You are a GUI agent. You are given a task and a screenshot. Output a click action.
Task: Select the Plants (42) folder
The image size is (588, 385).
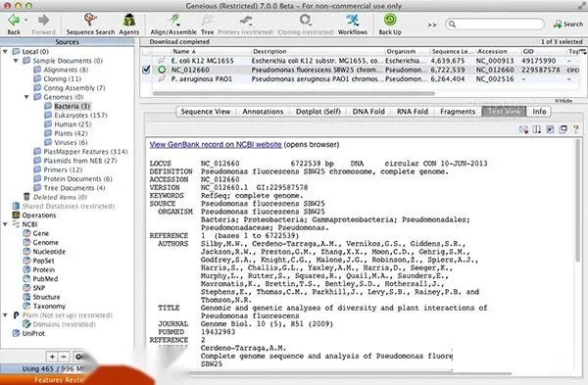click(66, 133)
